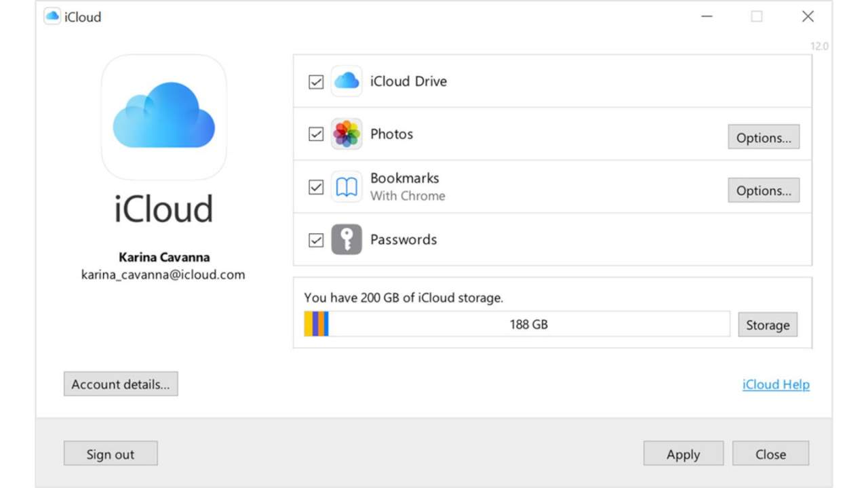Click the email karina_cavanna@icloud.com

pyautogui.click(x=163, y=274)
